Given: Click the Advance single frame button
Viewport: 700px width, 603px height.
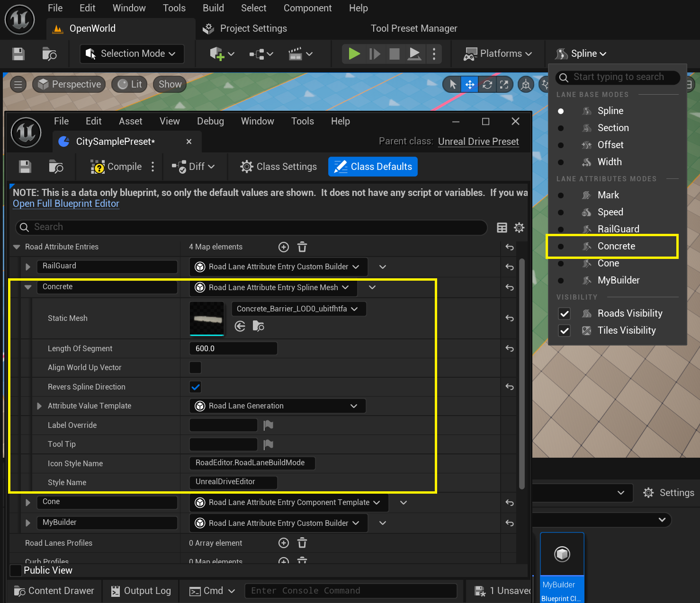Looking at the screenshot, I should 375,53.
